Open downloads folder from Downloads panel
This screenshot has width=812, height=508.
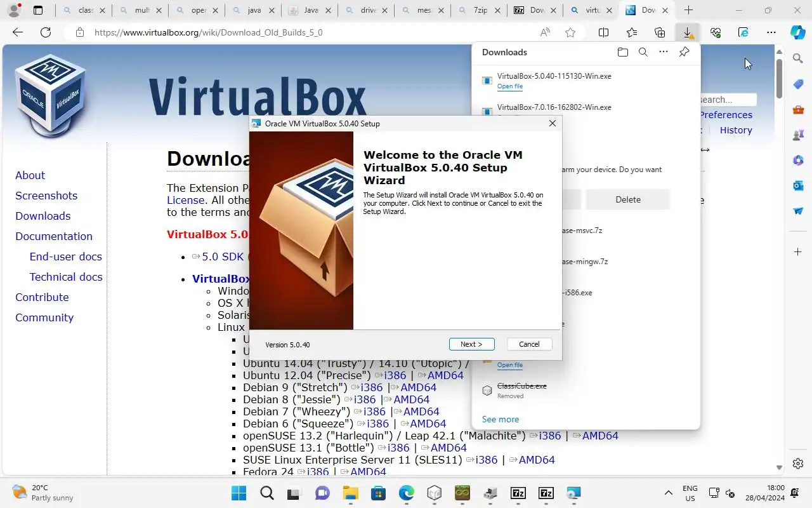tap(623, 52)
